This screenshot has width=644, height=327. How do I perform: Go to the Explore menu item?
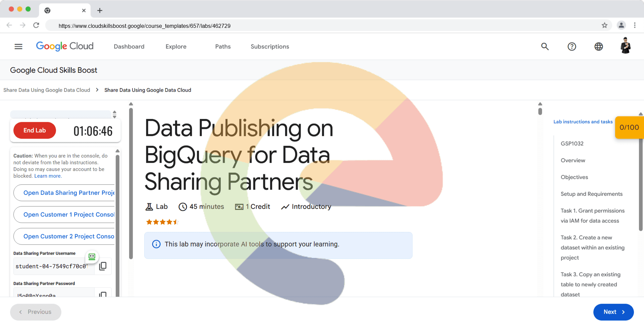coord(176,47)
